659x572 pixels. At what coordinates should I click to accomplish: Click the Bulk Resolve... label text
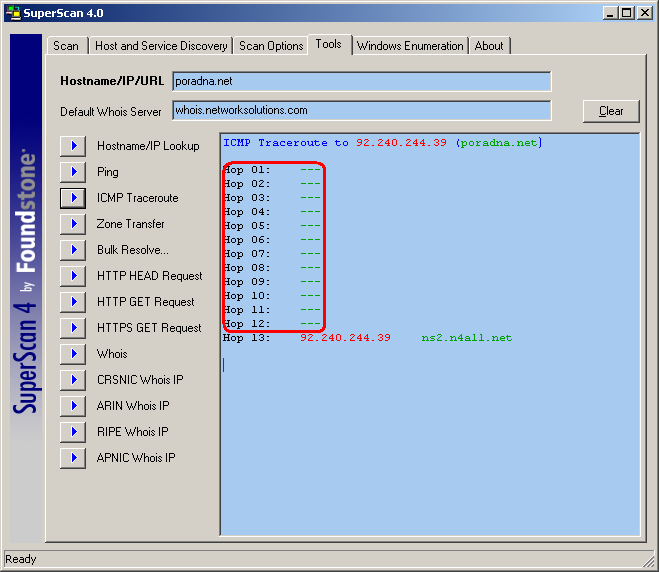133,250
